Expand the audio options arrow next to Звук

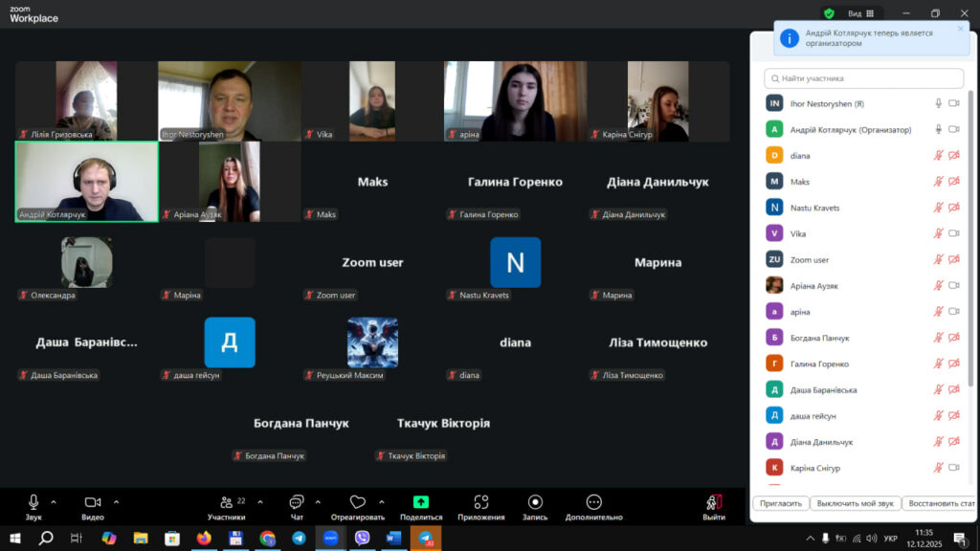[54, 501]
